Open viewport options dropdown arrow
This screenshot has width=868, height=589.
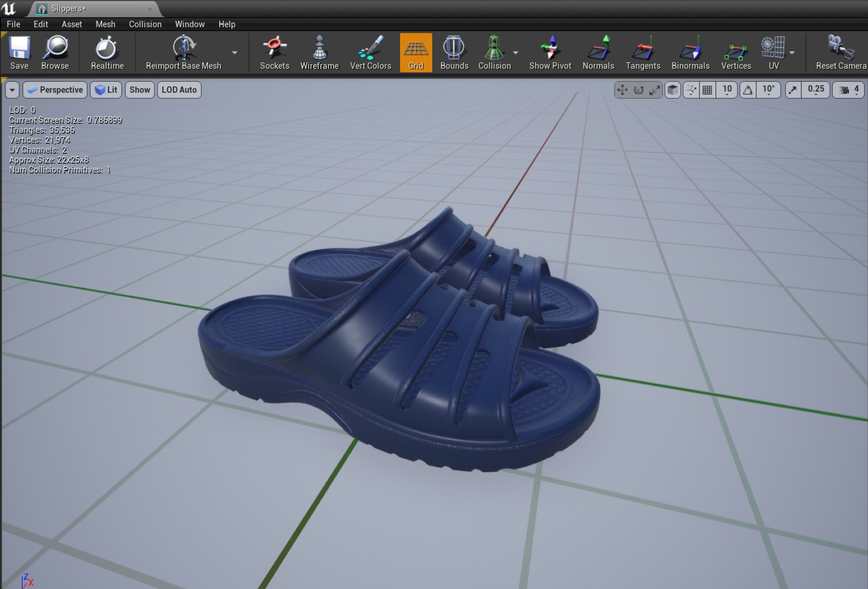pyautogui.click(x=12, y=90)
